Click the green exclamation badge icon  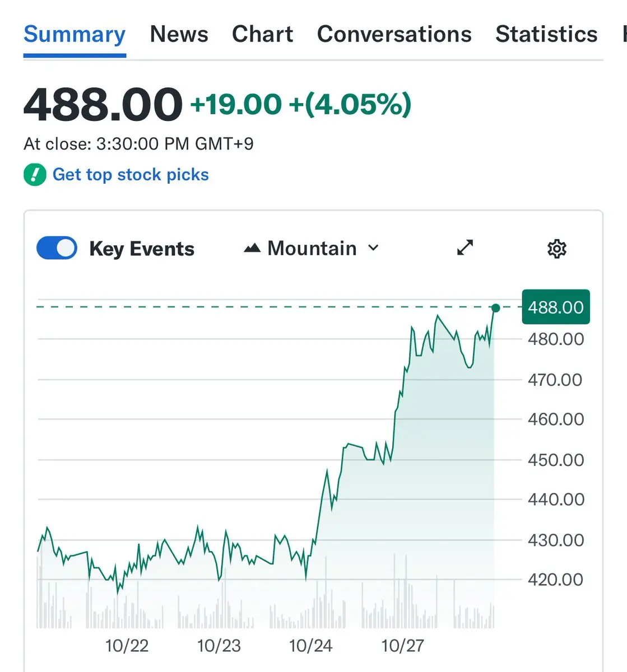pos(35,175)
